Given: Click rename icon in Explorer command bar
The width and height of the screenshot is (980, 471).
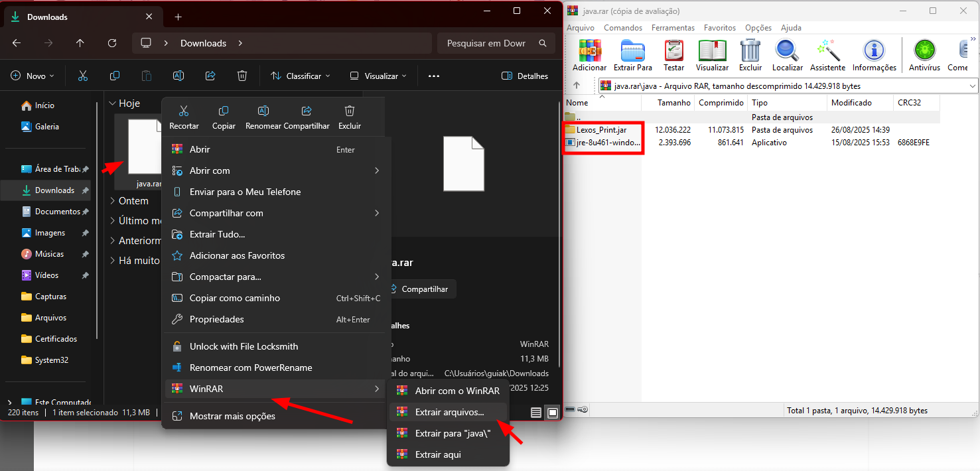Looking at the screenshot, I should [178, 76].
